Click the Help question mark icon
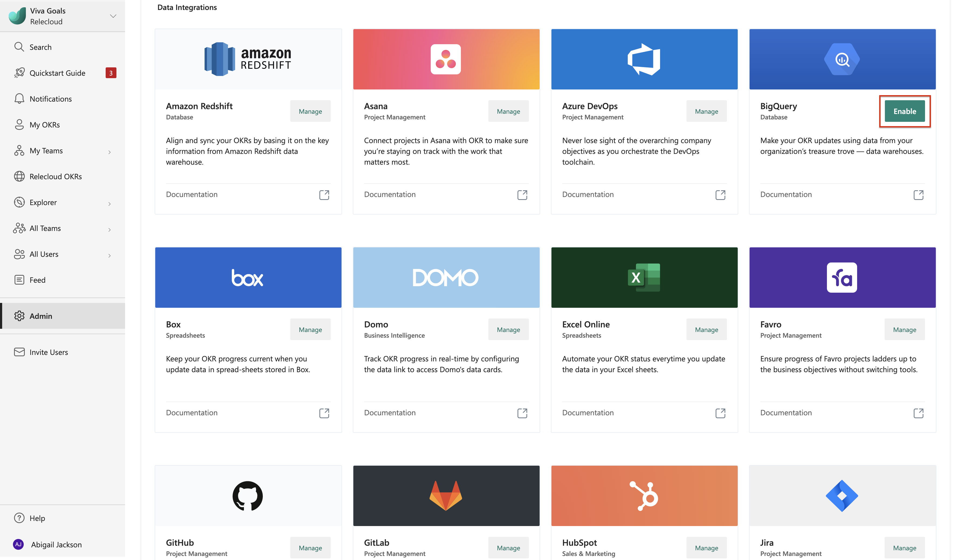Viewport: 966px width, 560px height. pyautogui.click(x=19, y=518)
